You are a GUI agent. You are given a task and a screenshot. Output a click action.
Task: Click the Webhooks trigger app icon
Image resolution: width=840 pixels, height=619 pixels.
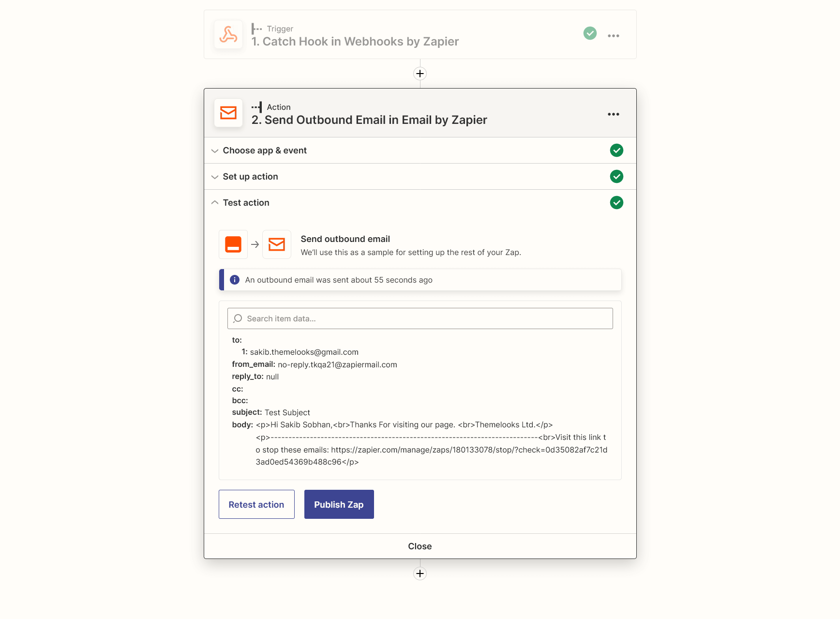click(228, 34)
